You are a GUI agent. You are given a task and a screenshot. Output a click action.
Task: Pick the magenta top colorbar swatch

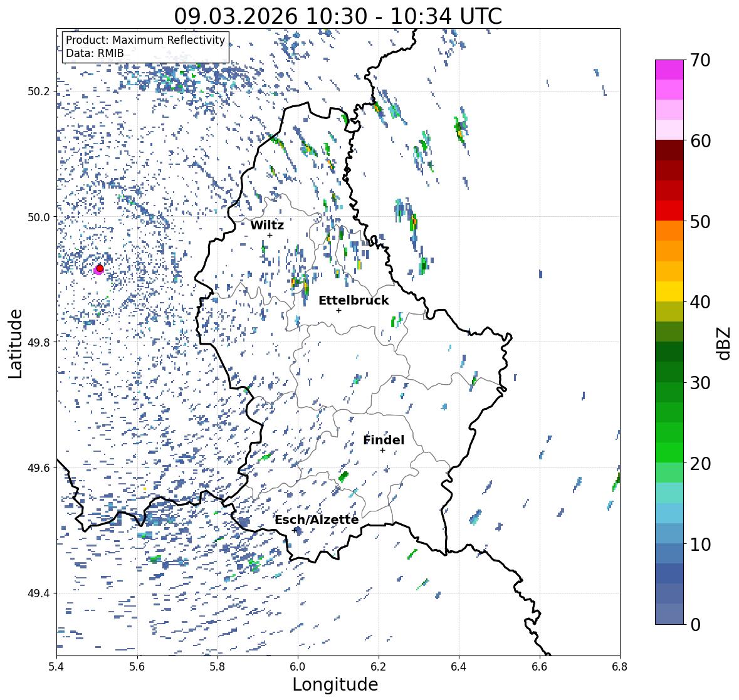tap(669, 70)
